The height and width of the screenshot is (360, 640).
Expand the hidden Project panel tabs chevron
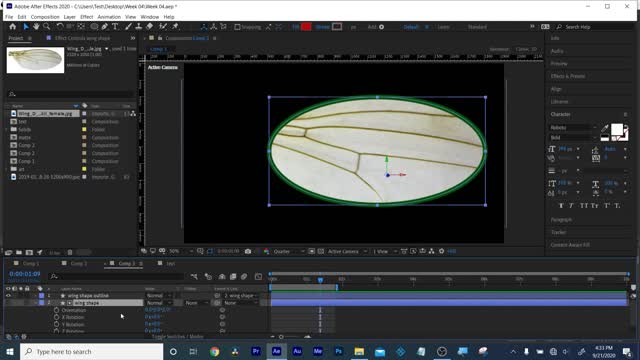[133, 38]
